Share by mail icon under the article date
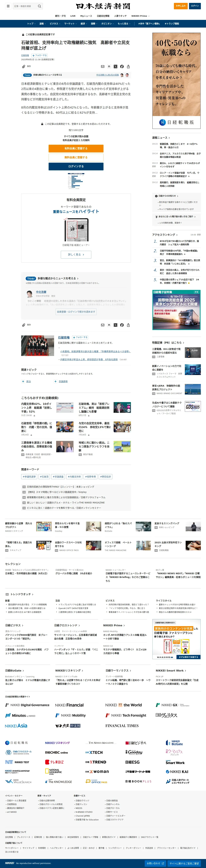The width and height of the screenshot is (206, 868). point(103,66)
